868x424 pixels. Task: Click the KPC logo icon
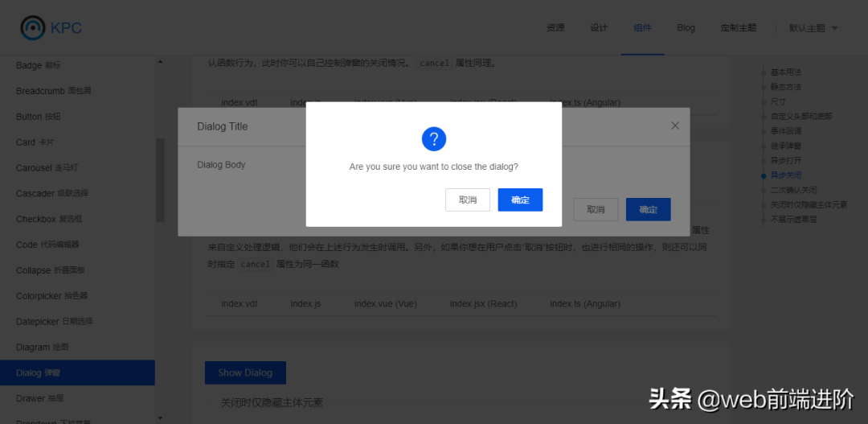[x=33, y=27]
